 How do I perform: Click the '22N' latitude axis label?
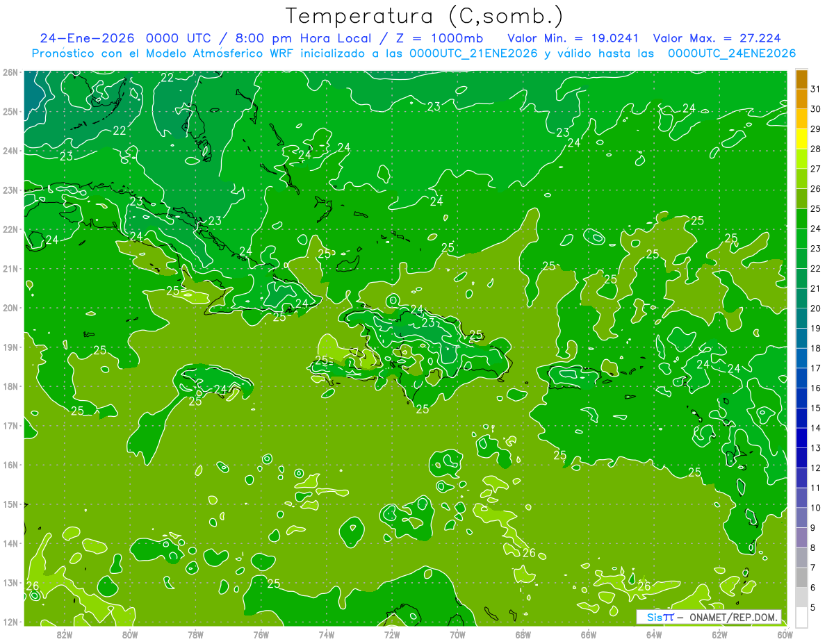(10, 229)
